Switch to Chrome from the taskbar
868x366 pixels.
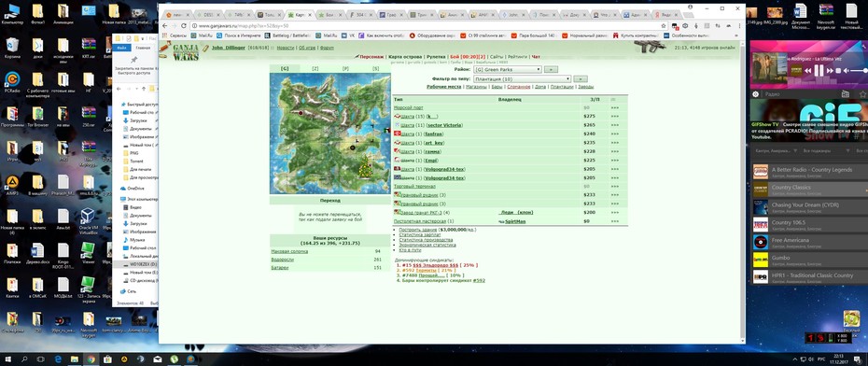coord(91,359)
